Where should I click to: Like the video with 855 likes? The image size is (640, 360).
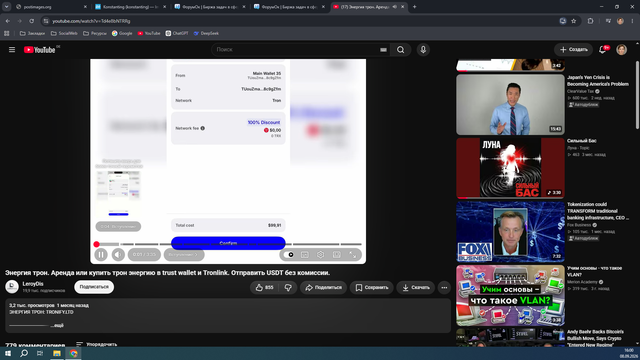click(264, 288)
